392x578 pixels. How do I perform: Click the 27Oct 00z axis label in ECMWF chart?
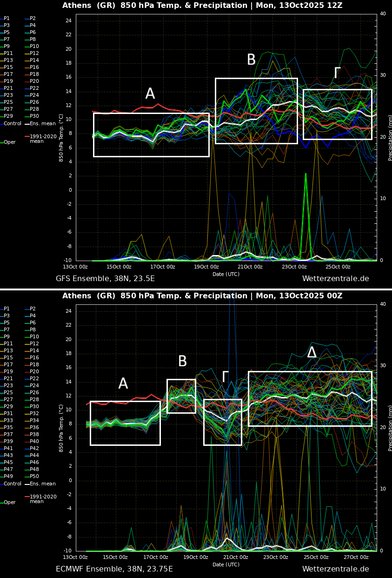pyautogui.click(x=356, y=557)
